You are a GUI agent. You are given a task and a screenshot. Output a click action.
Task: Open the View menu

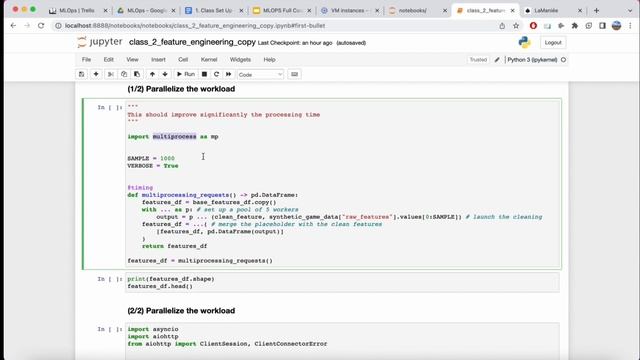132,60
